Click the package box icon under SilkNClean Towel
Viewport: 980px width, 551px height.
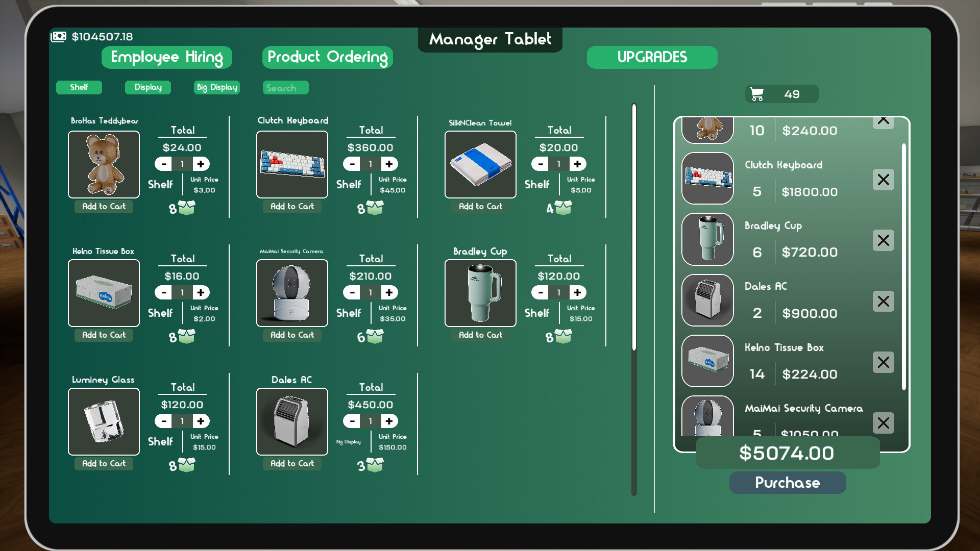[x=564, y=208]
